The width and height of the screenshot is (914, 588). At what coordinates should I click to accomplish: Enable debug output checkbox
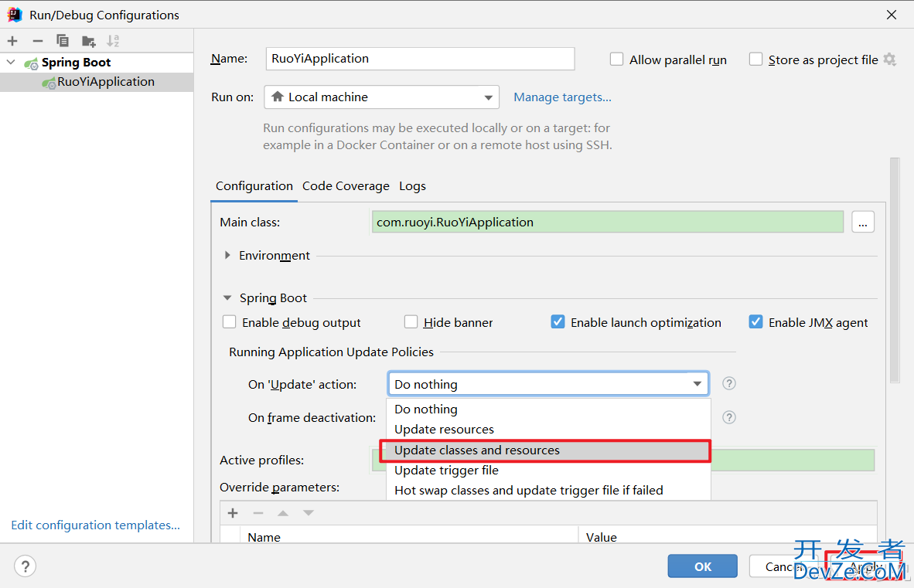[229, 322]
